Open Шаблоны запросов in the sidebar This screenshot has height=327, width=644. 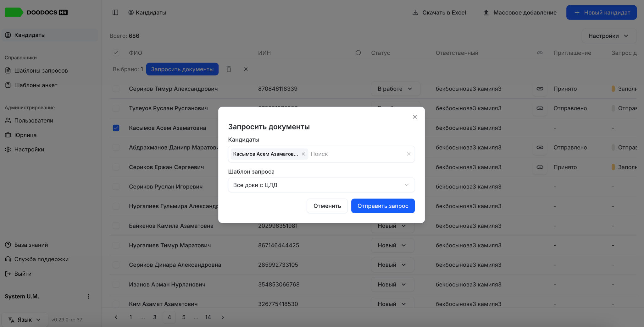coord(41,71)
